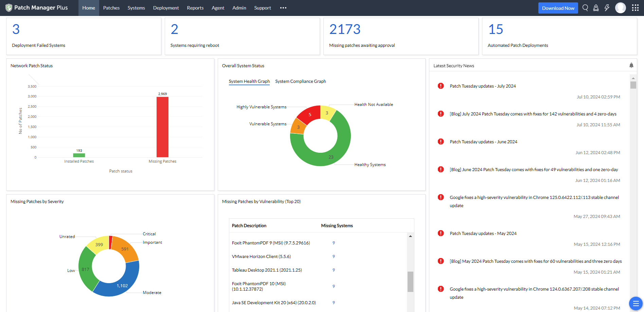Open the alert icon beside Patch Tuesday updates - July 2024
644x312 pixels.
[x=441, y=86]
